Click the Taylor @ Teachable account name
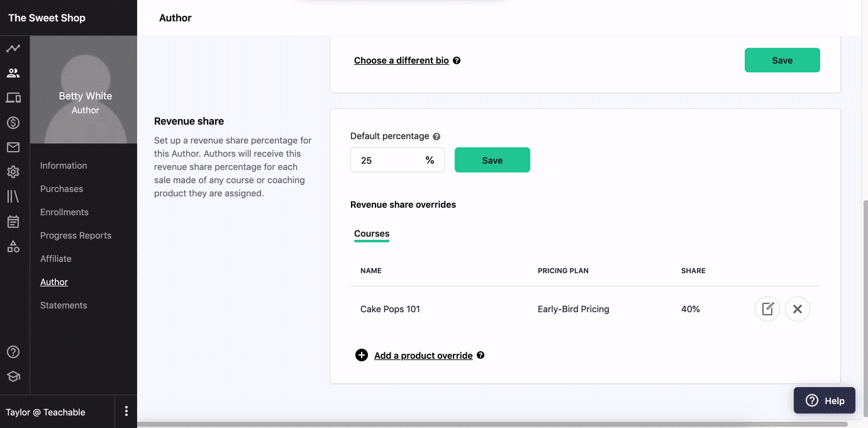Viewport: 868px width, 428px height. pos(45,412)
